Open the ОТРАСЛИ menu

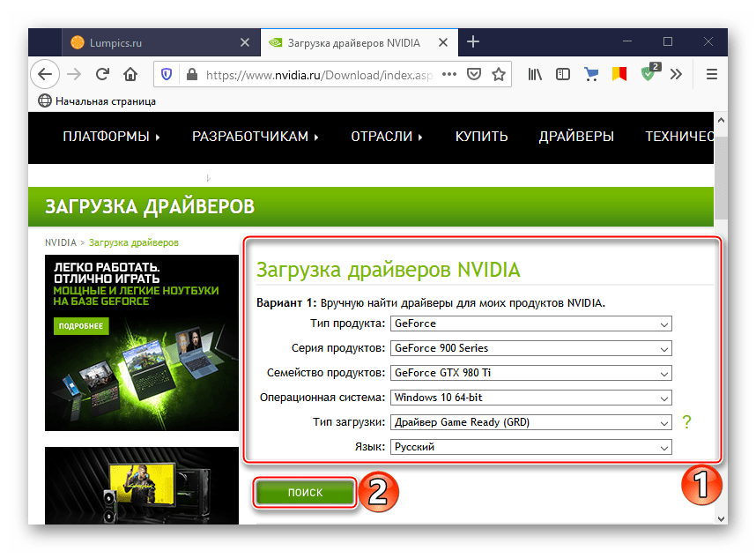tap(387, 137)
